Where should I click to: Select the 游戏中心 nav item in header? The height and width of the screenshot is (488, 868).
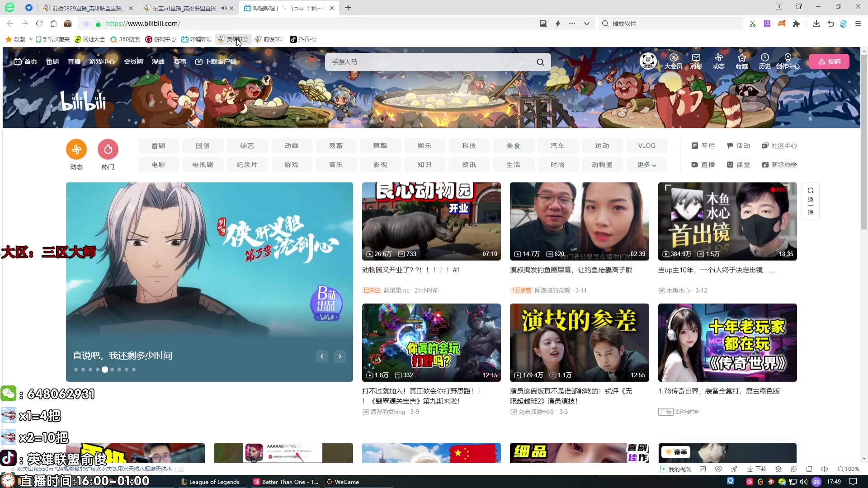coord(102,61)
